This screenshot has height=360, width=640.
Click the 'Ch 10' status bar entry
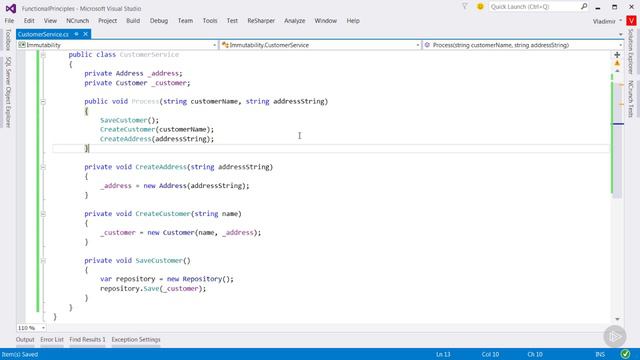pos(535,354)
